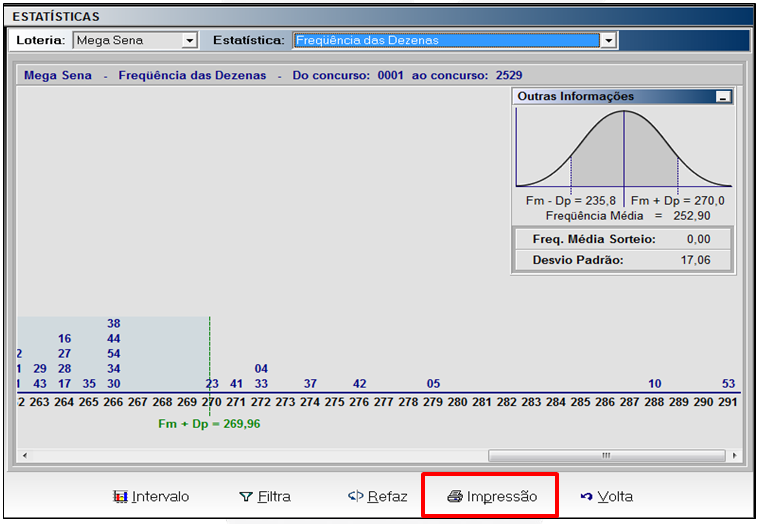Click dezena 23 in the chart
This screenshot has height=524, width=761.
[212, 384]
